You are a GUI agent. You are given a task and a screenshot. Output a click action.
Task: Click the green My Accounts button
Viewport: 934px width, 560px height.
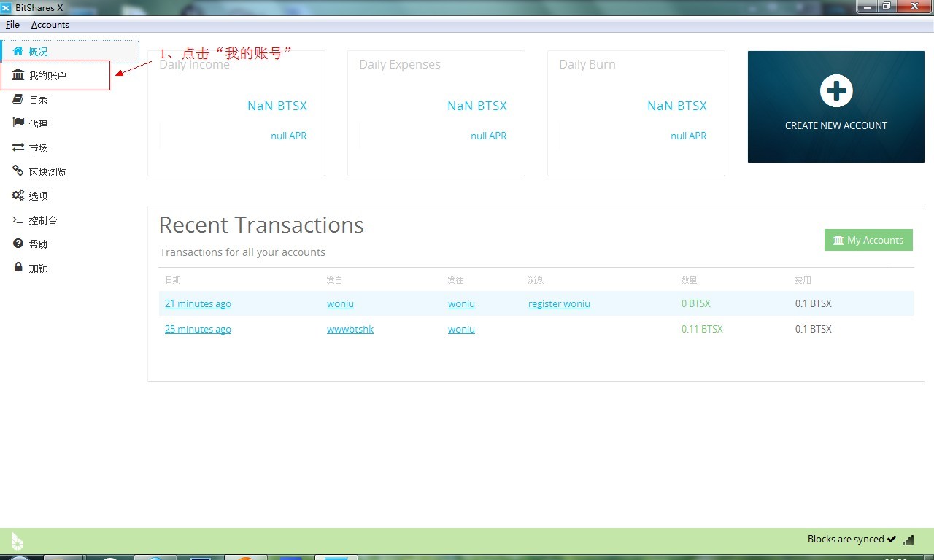coord(868,240)
